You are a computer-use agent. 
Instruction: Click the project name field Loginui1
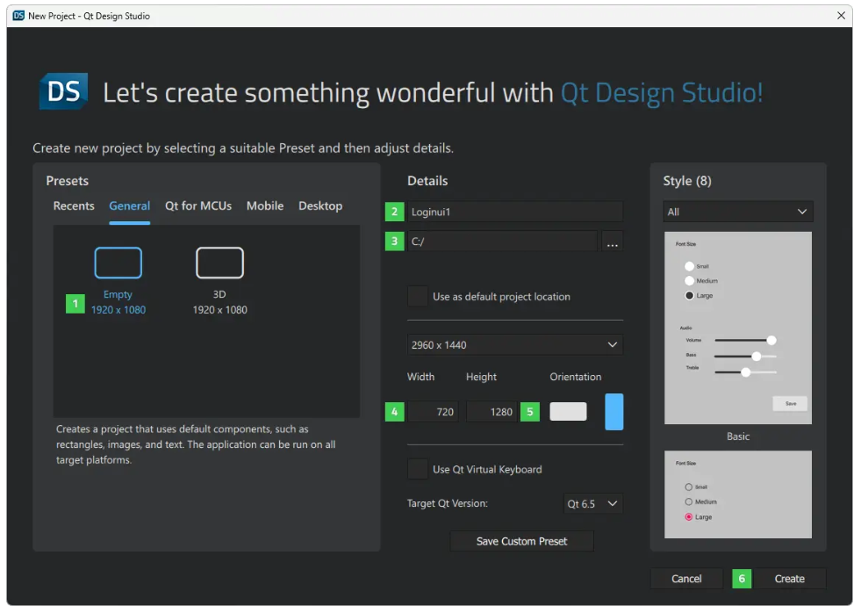click(x=515, y=212)
